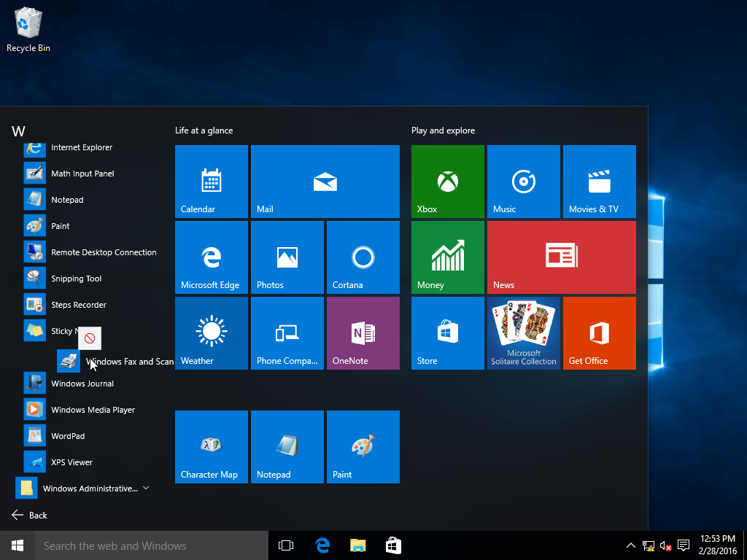This screenshot has width=747, height=560.
Task: Open the Cortana tile
Action: (x=363, y=257)
